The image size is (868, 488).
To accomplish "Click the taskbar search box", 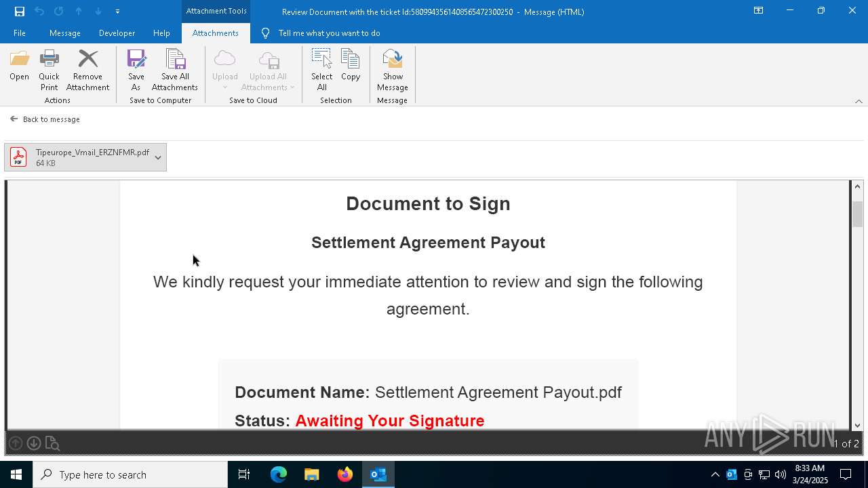I will [130, 474].
